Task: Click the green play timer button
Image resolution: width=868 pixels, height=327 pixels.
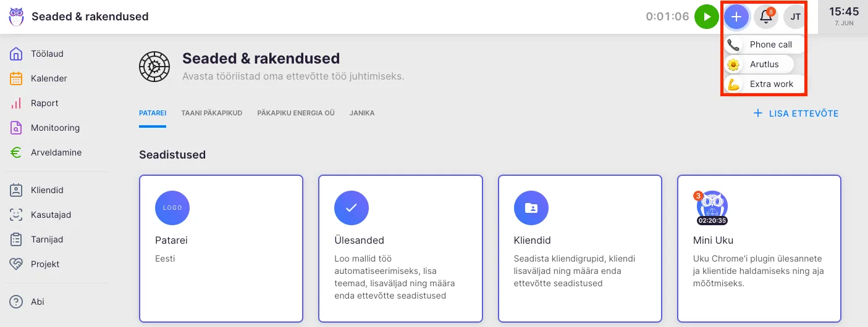Action: [x=706, y=17]
